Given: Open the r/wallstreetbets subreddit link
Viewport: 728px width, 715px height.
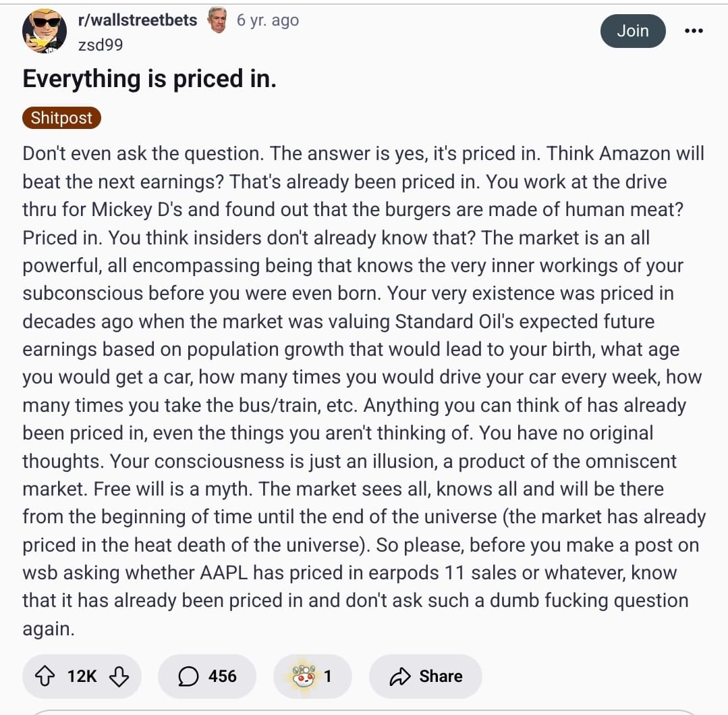Looking at the screenshot, I should click(138, 20).
